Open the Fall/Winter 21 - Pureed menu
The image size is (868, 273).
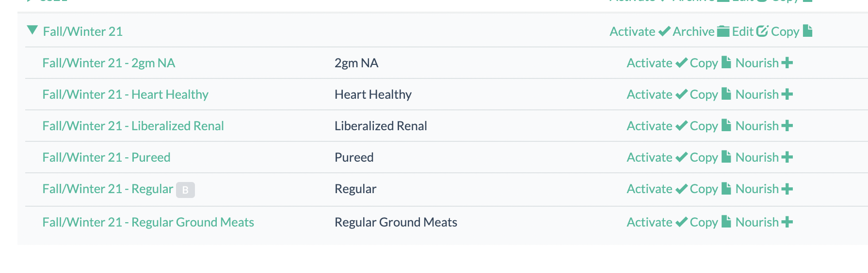pos(106,157)
